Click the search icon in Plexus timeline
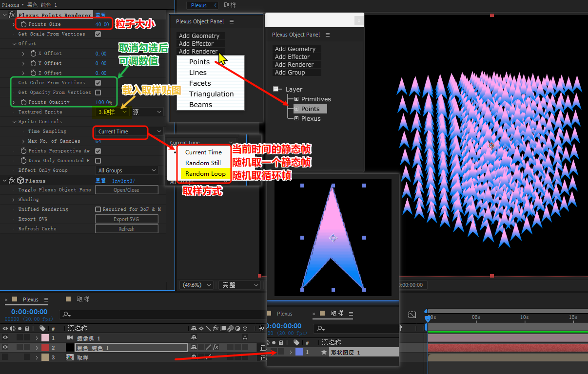The image size is (588, 374). click(x=67, y=315)
